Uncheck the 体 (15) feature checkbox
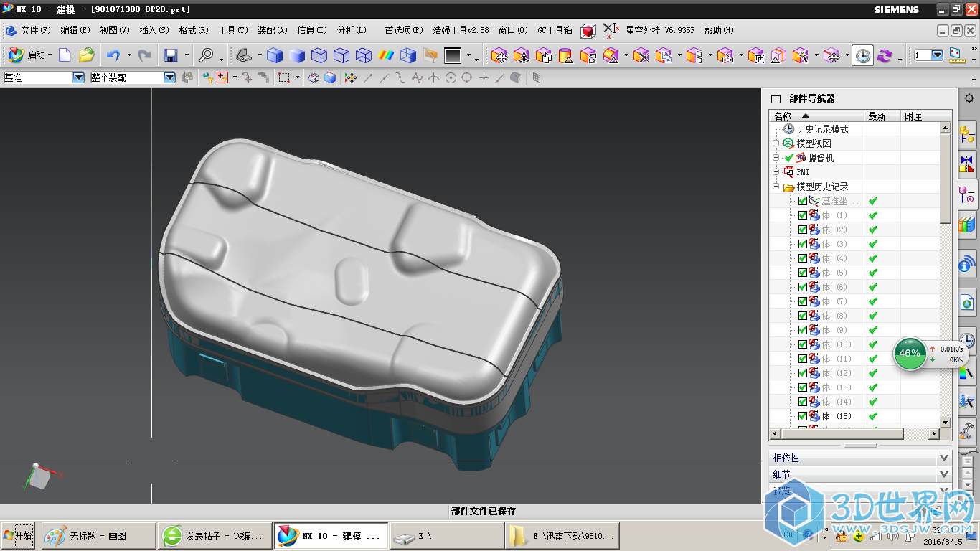The image size is (980, 551). coord(803,416)
